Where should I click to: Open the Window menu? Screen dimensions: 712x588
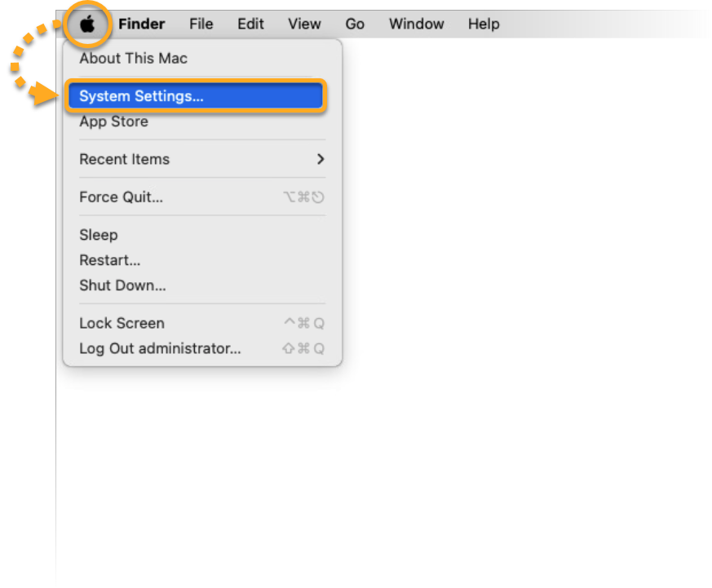pos(417,24)
